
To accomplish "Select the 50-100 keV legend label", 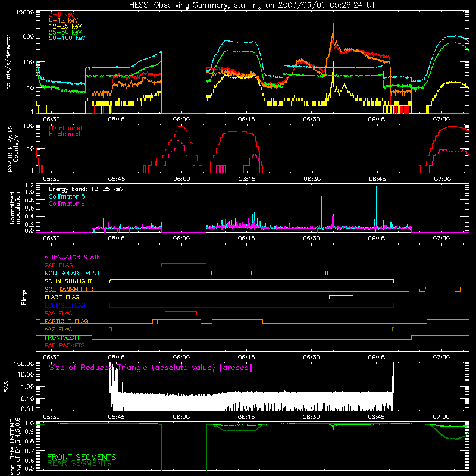I will [67, 38].
